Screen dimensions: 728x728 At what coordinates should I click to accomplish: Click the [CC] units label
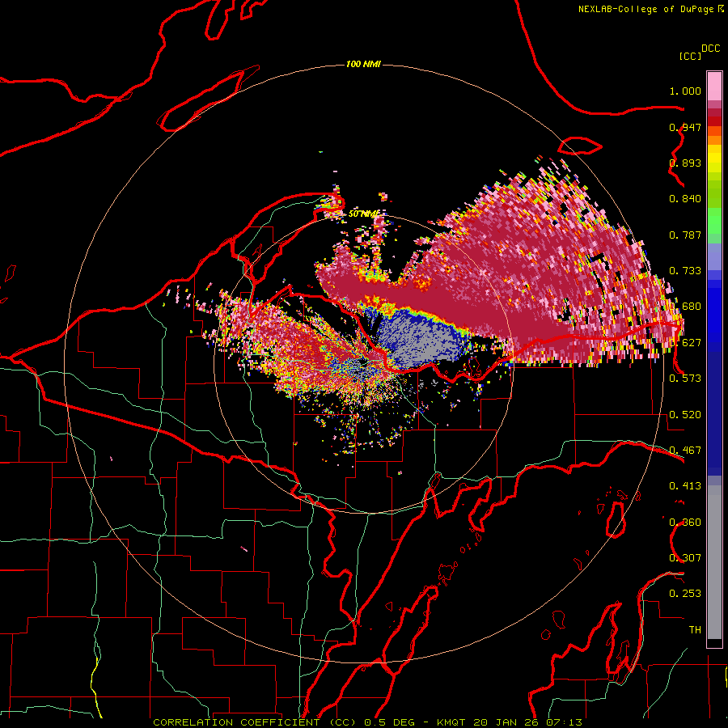pyautogui.click(x=690, y=56)
